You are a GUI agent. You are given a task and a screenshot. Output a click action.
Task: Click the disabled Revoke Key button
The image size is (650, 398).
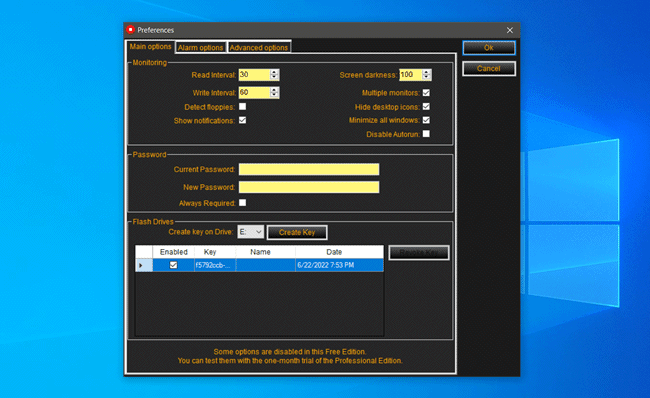tap(419, 252)
